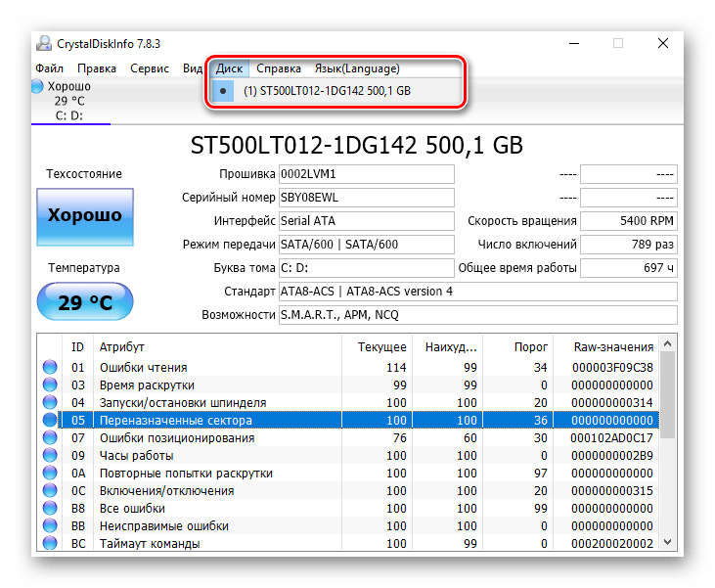Click the Интерфейс field Serial ATA
715x588 pixels.
[x=367, y=221]
